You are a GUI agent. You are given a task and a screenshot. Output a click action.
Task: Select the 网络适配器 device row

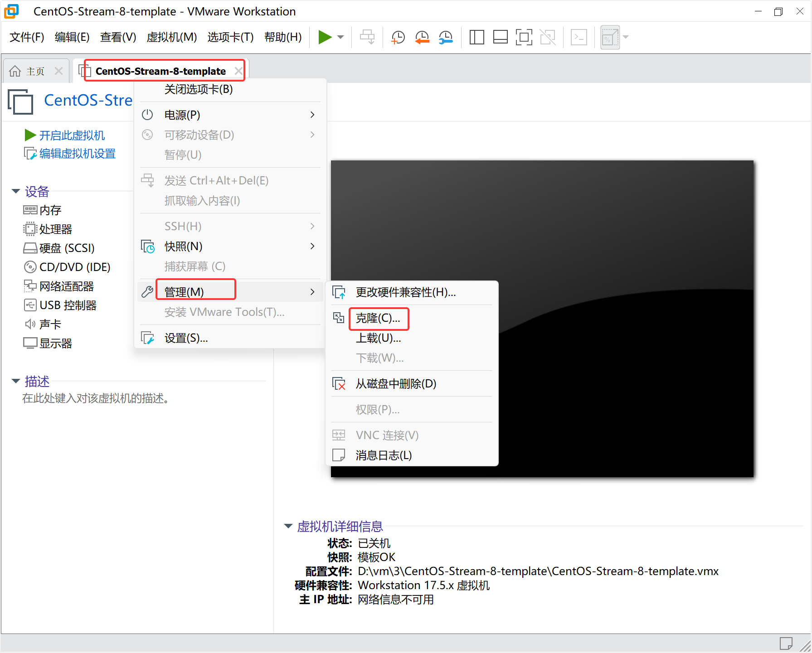tap(58, 286)
